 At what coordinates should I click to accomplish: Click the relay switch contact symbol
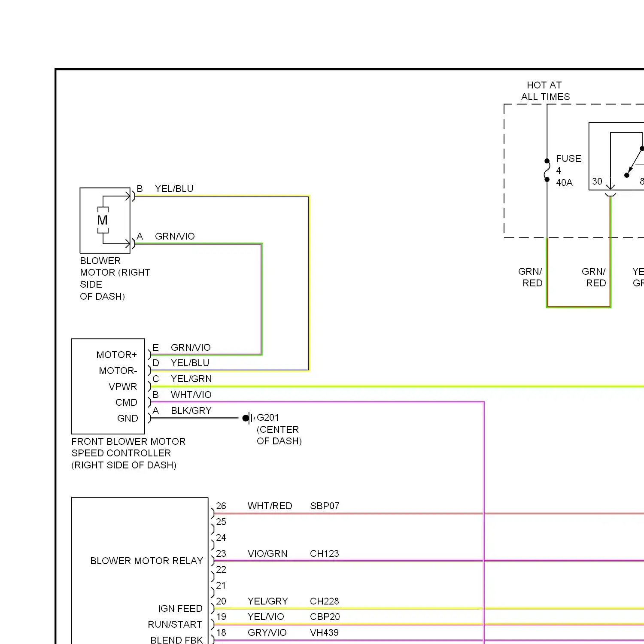635,162
